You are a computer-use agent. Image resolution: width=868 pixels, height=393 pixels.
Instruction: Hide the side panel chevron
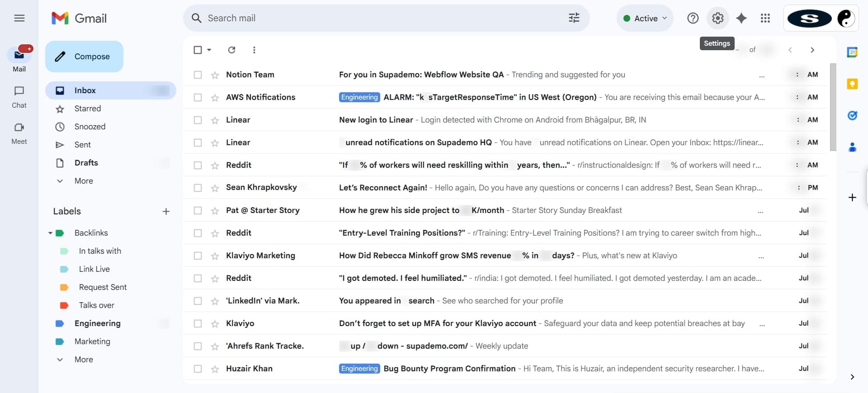pos(852,377)
